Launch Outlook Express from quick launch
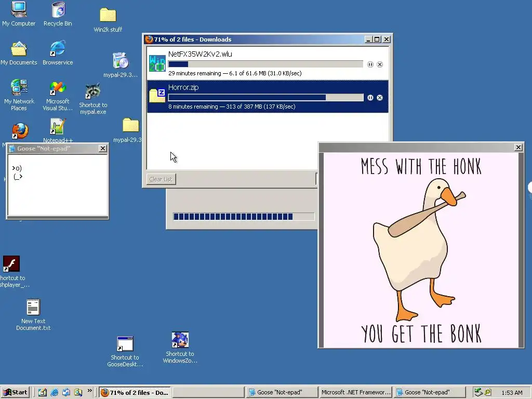Screen dimensions: 532x399 (x=66, y=392)
